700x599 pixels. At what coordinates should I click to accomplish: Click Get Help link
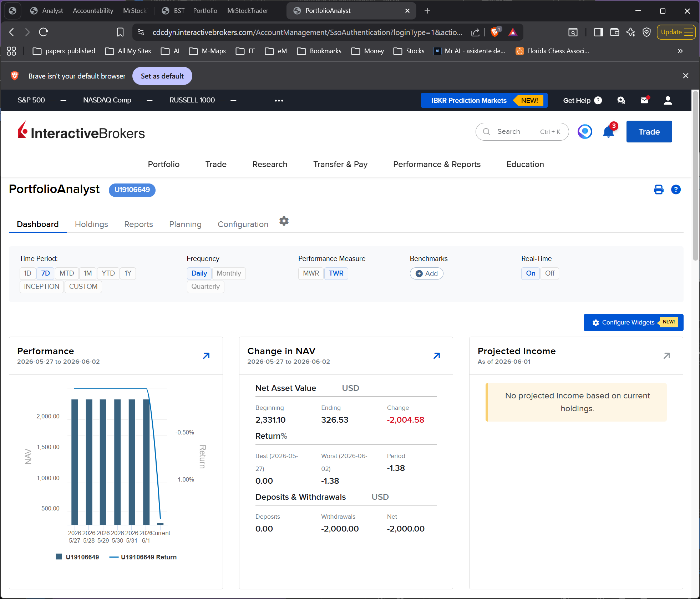pos(582,100)
